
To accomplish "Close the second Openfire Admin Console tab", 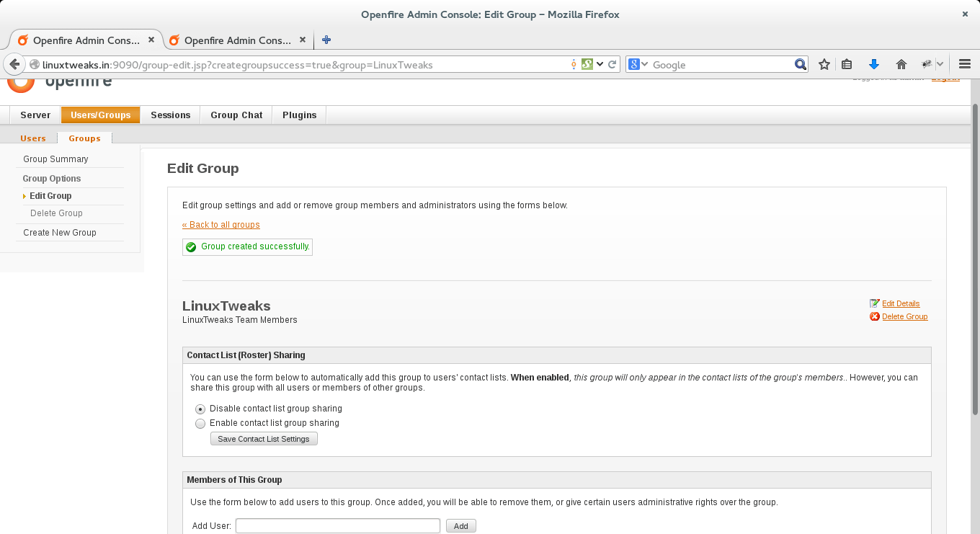I will pos(303,40).
